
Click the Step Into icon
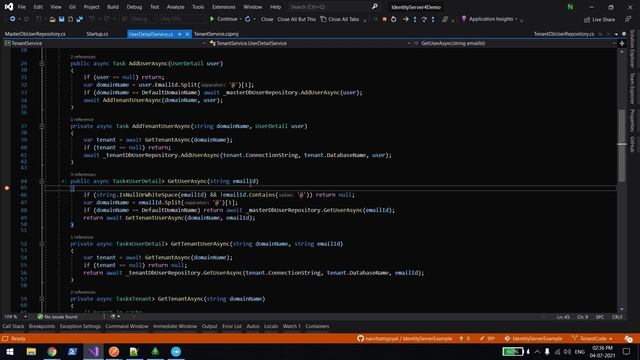click(415, 19)
